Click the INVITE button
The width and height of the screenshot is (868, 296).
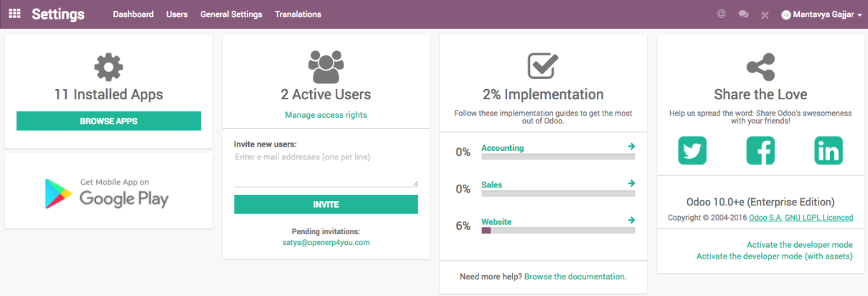[x=326, y=204]
